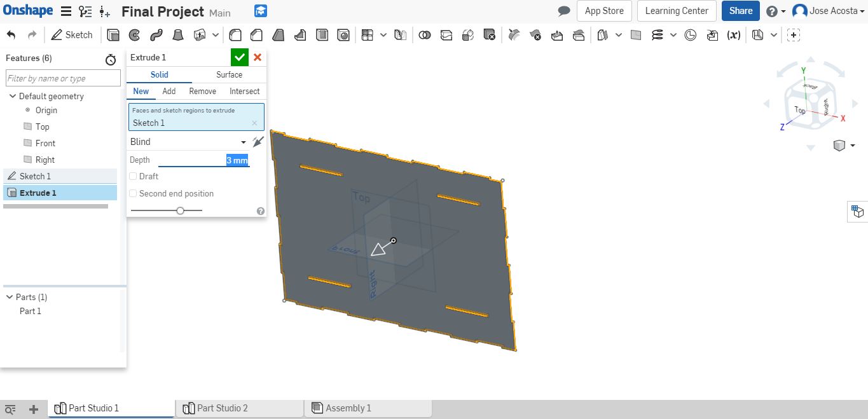
Task: Choose the Intersect operation option
Action: (x=245, y=91)
